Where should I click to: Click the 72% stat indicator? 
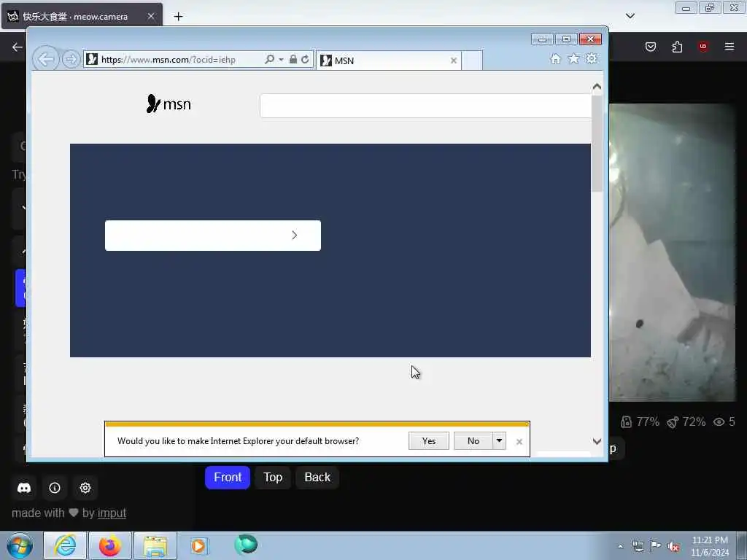click(686, 422)
